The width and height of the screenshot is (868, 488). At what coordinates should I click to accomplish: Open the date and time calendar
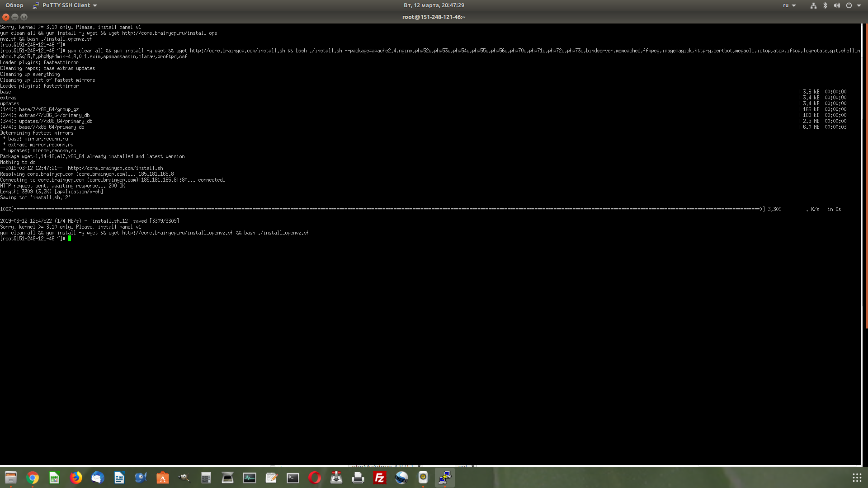[434, 5]
